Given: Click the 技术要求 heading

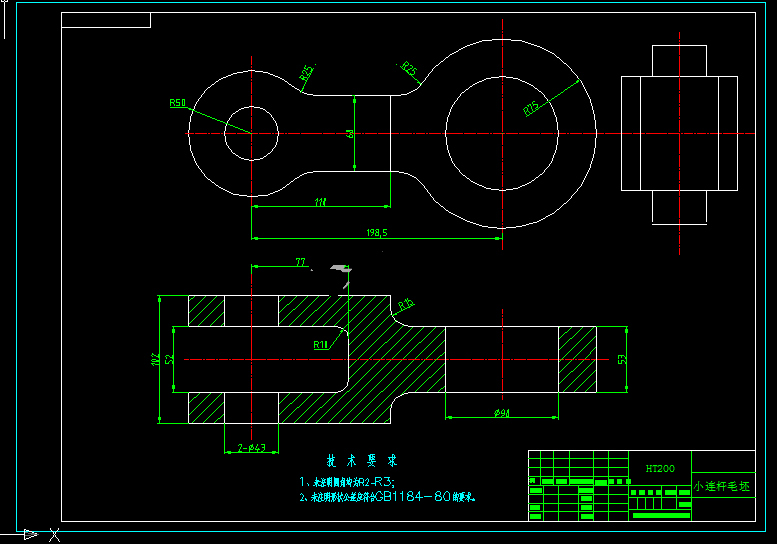Looking at the screenshot, I should 362,461.
